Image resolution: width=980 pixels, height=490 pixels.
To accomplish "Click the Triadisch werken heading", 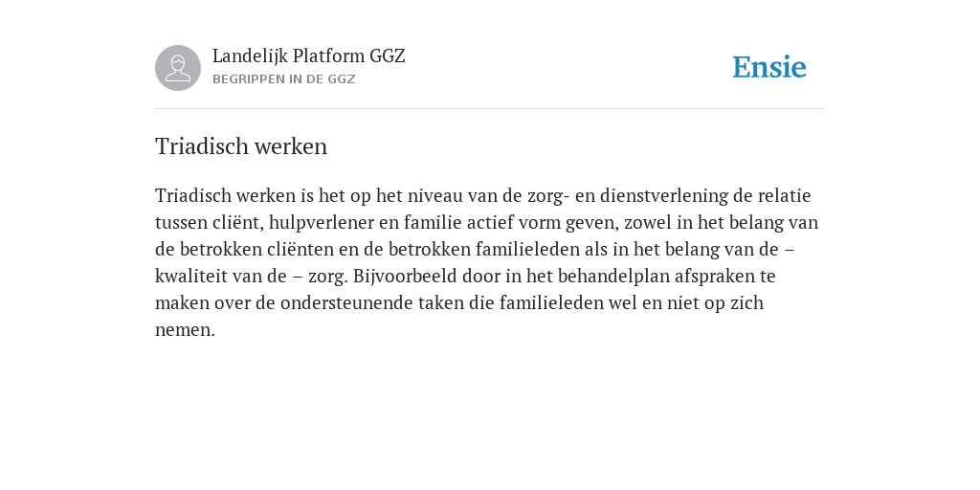I will coord(241,146).
